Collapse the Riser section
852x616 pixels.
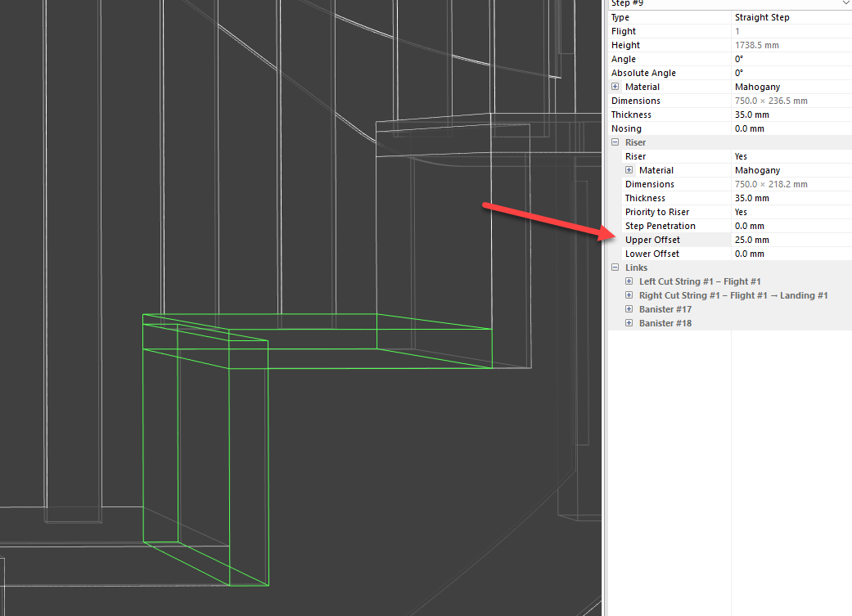(x=615, y=142)
